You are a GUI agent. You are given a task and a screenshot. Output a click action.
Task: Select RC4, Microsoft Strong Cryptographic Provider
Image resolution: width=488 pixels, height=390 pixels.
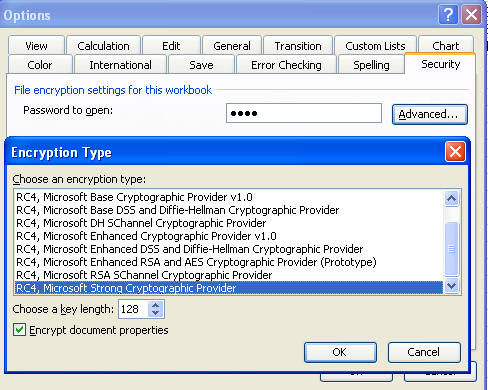(x=229, y=288)
